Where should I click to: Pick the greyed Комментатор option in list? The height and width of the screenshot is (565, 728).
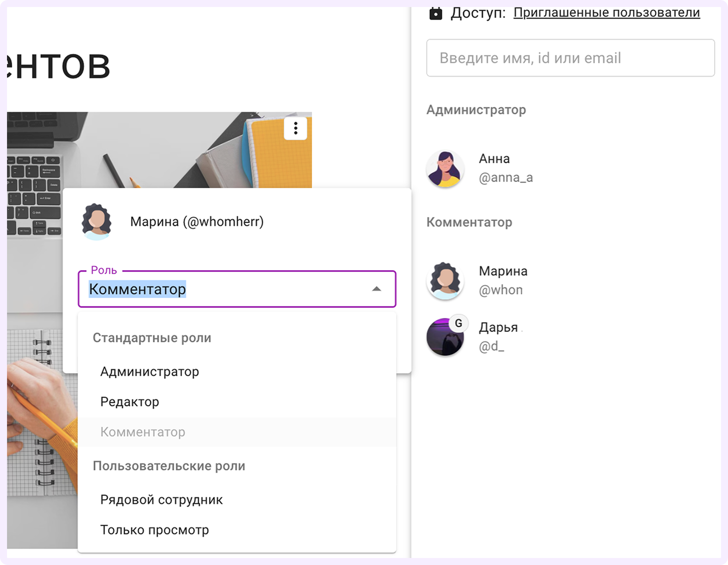coord(143,432)
